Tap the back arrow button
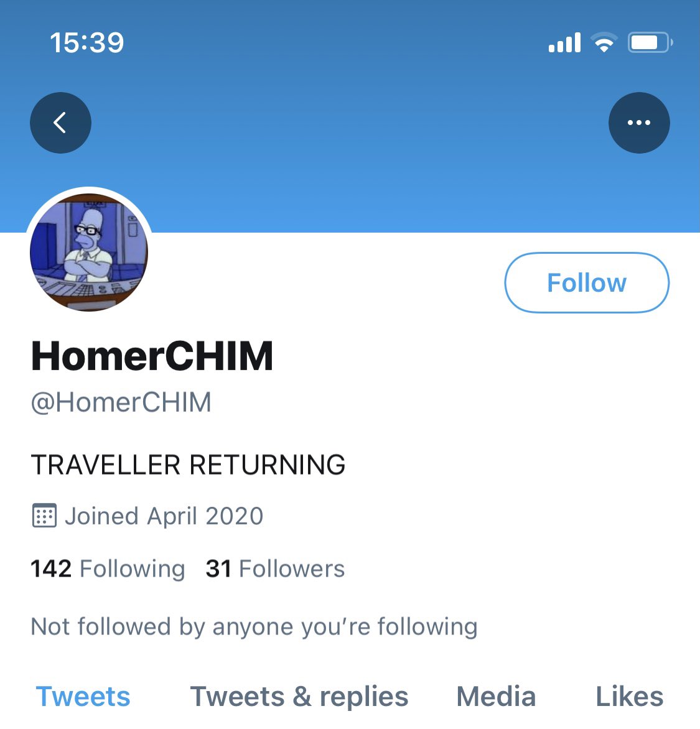Viewport: 700px width, 729px height. coord(60,123)
